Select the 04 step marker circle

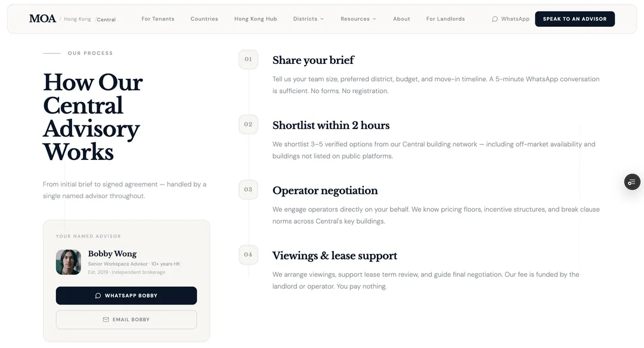(x=249, y=255)
